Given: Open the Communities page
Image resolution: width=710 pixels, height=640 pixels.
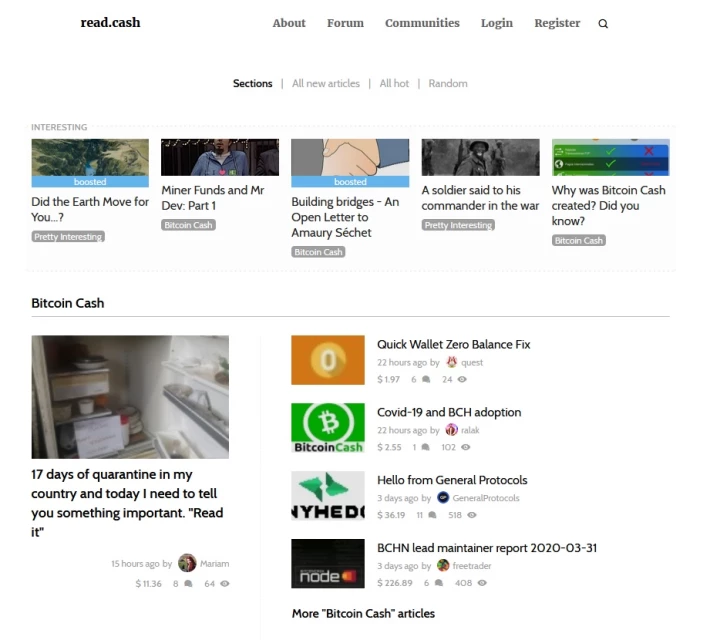Looking at the screenshot, I should [422, 23].
